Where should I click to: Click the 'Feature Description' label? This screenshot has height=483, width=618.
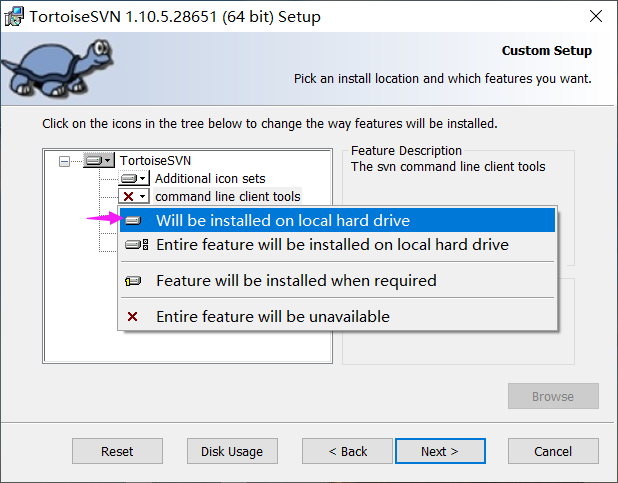406,151
